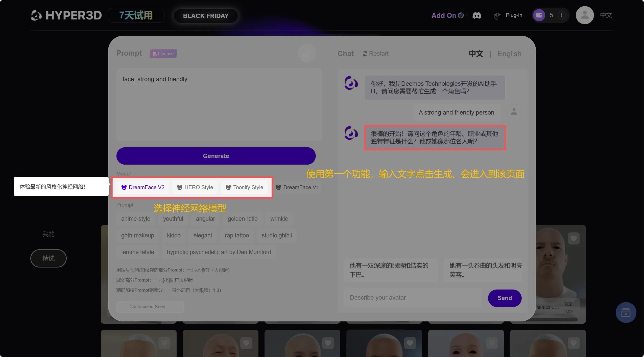This screenshot has width=644, height=357.
Task: Click the Send button
Action: click(505, 298)
